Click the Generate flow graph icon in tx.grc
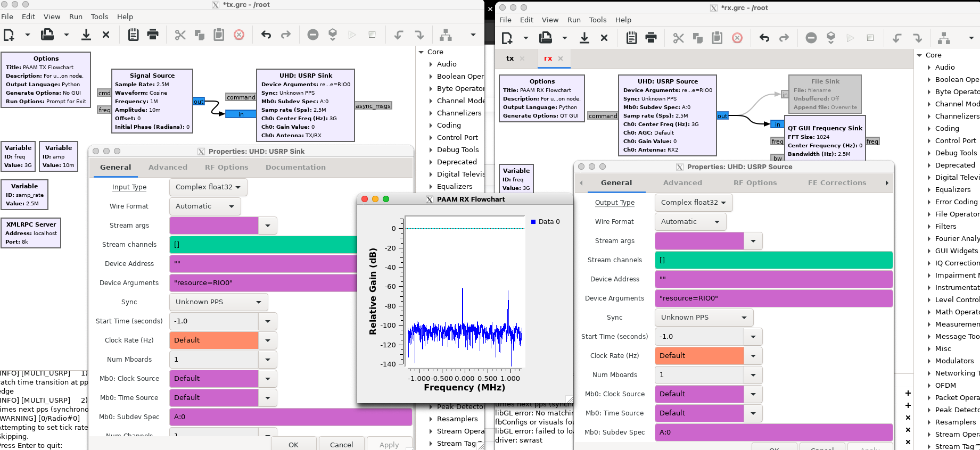980x450 pixels. click(333, 35)
